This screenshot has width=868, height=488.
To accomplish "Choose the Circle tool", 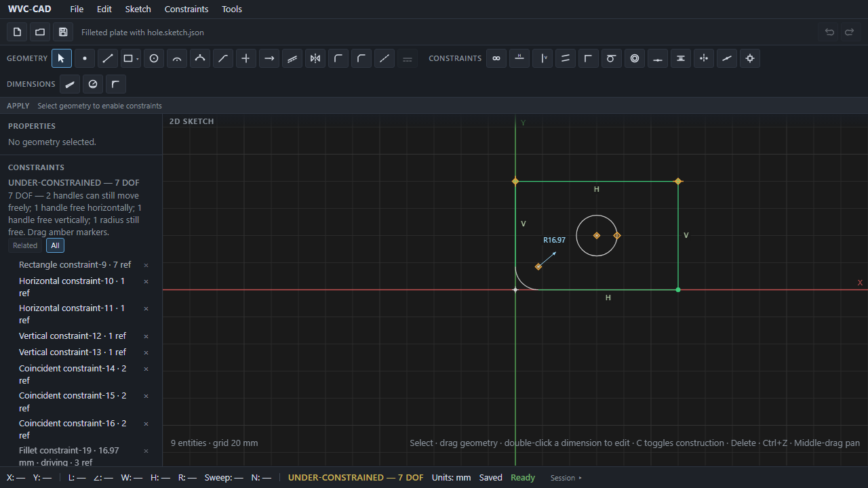I will pyautogui.click(x=154, y=58).
